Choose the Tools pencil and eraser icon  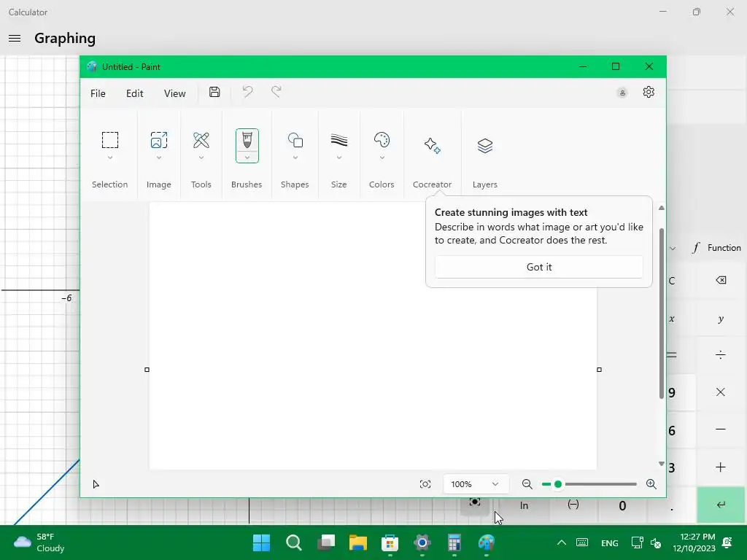(x=201, y=140)
